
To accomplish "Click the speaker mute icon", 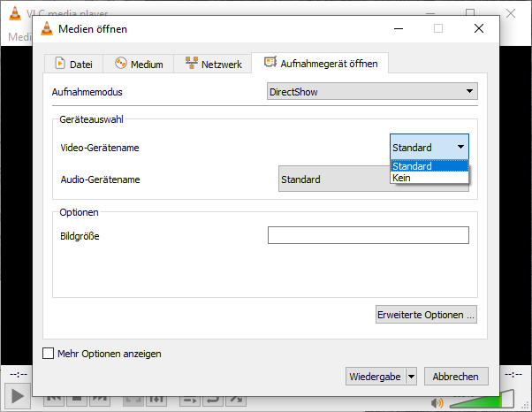I will point(437,403).
